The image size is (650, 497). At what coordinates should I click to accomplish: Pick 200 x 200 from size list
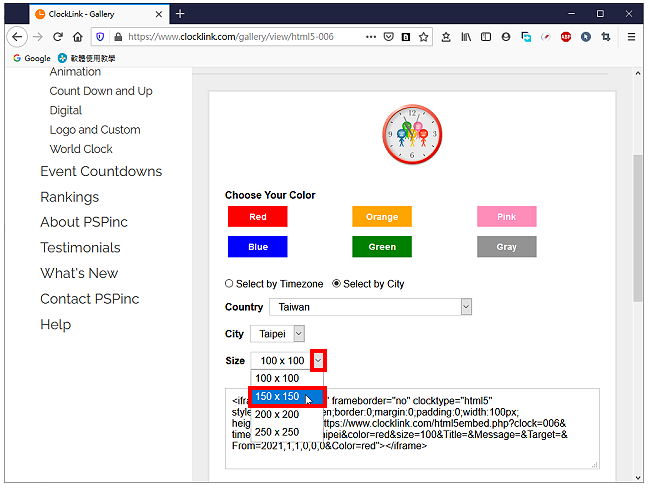coord(287,415)
